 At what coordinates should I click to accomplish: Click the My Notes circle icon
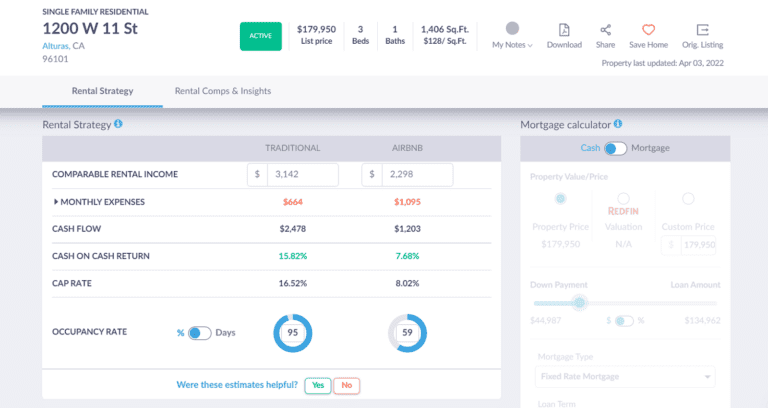click(512, 29)
